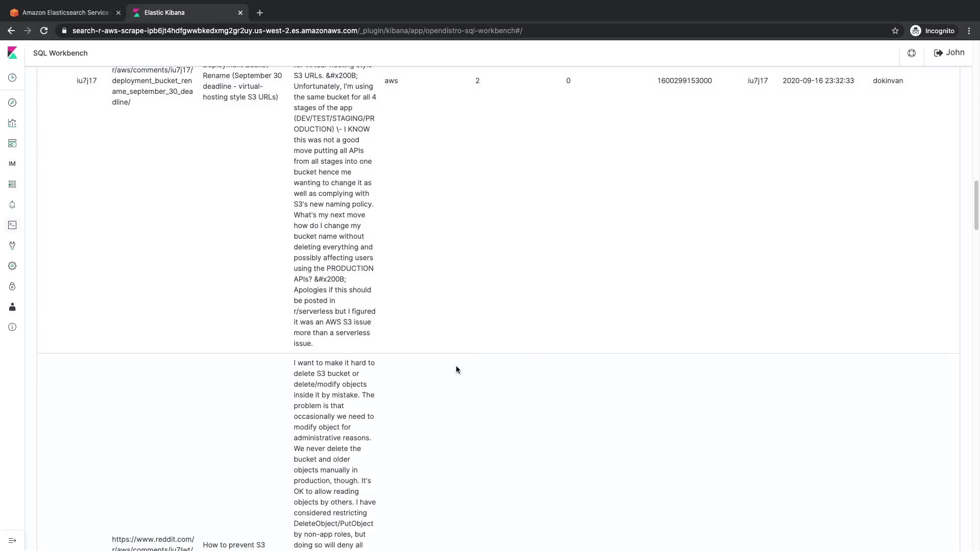Switch to Amazon Elasticsearch Service tab
This screenshot has width=980, height=551.
[x=65, y=13]
